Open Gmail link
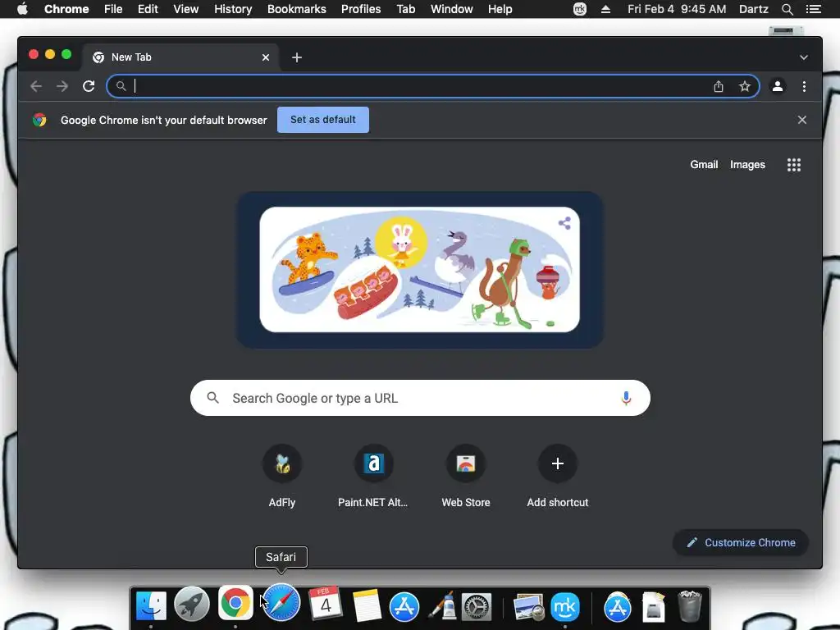Viewport: 840px width, 630px height. point(704,164)
